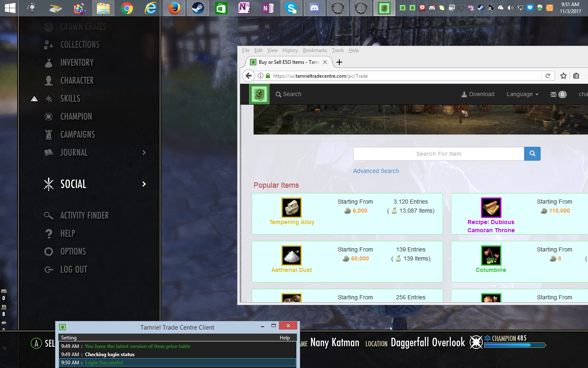This screenshot has height=368, width=588.
Task: Click the Log Out icon
Action: pos(49,269)
